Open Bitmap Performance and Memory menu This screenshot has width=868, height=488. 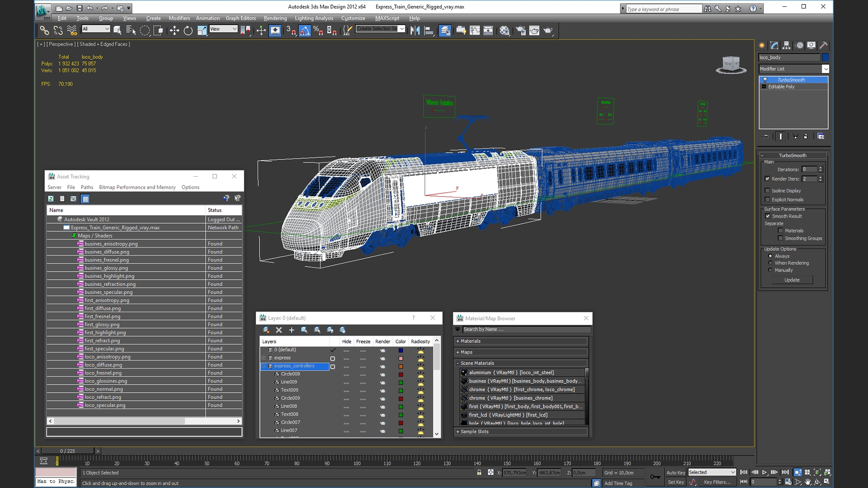(137, 187)
